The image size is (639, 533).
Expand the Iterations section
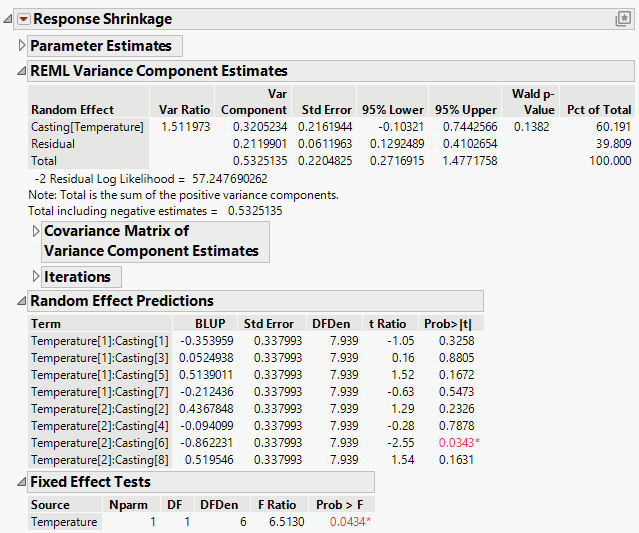[37, 277]
